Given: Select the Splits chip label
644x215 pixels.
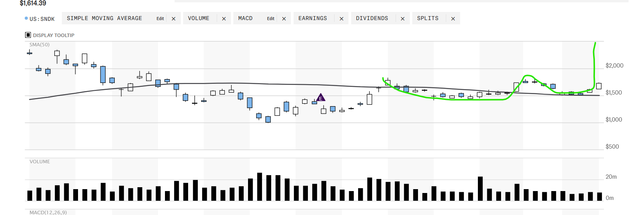Looking at the screenshot, I should tap(428, 18).
